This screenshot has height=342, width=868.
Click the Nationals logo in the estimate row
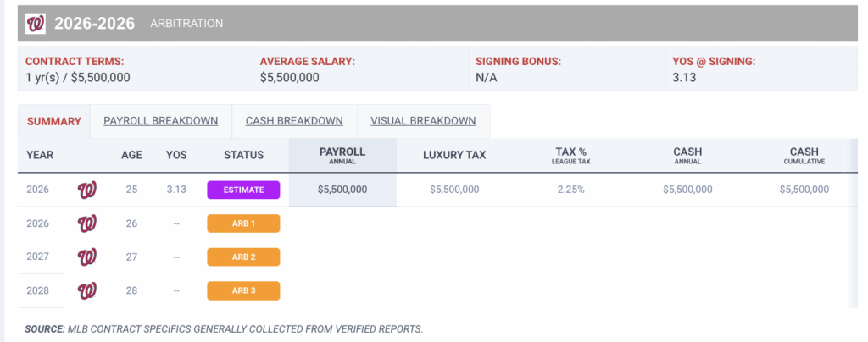pyautogui.click(x=87, y=190)
